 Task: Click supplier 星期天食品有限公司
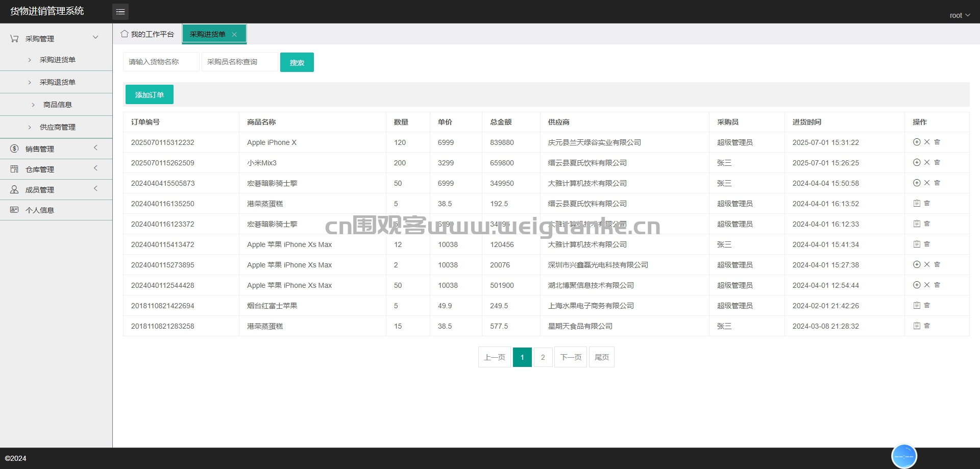(580, 326)
